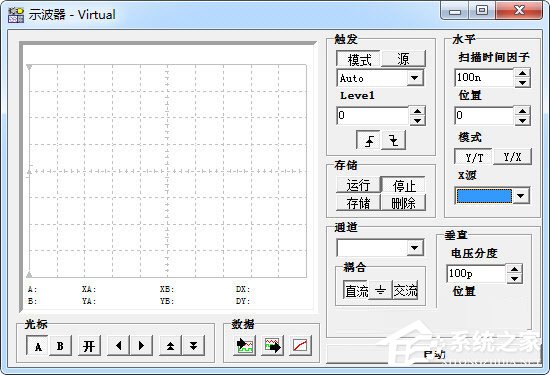Minimize the 示波器 window
The height and width of the screenshot is (375, 550).
(455, 11)
